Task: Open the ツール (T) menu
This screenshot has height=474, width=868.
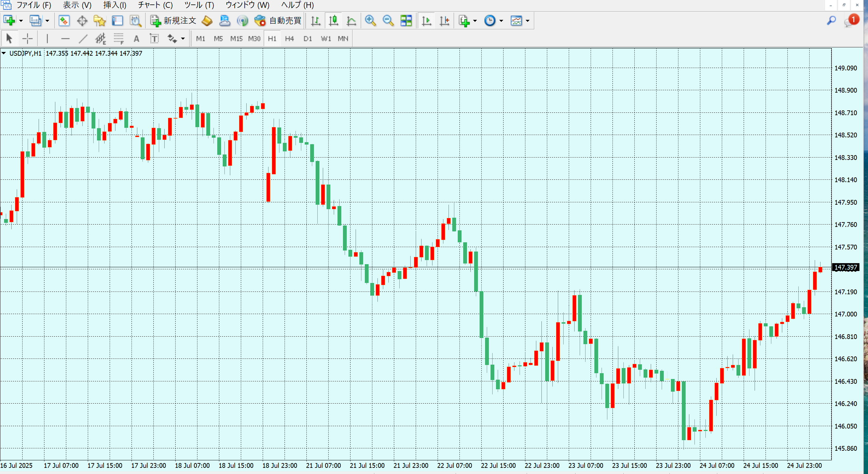Action: (x=199, y=5)
